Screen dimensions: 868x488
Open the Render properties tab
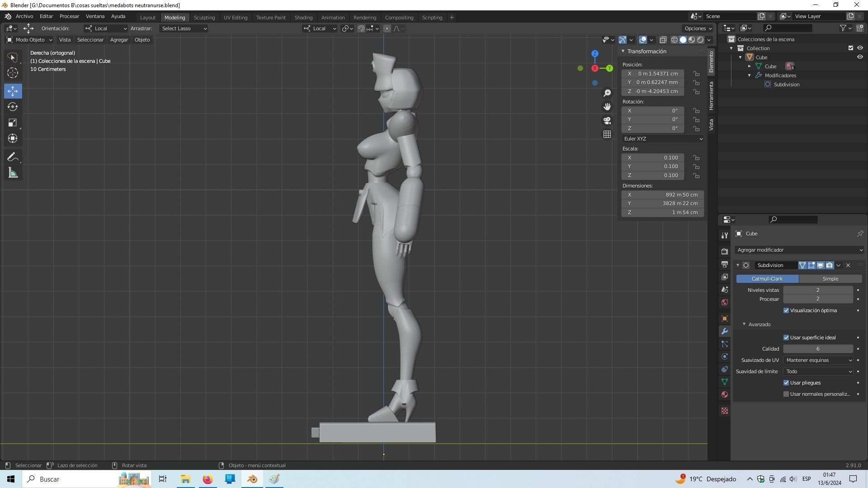point(725,251)
